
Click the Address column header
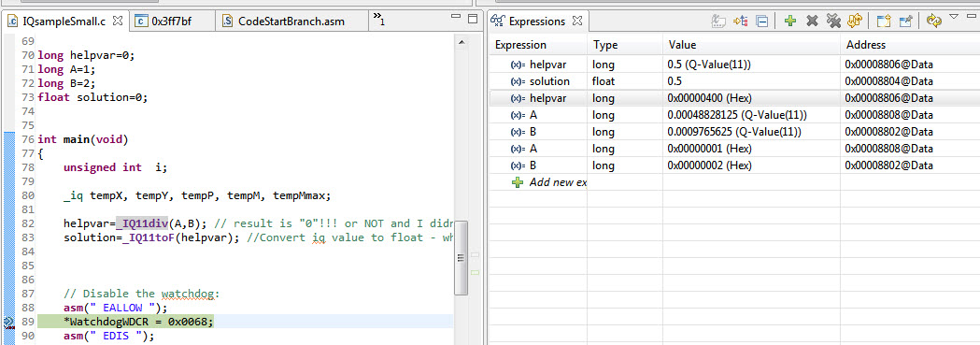tap(909, 45)
